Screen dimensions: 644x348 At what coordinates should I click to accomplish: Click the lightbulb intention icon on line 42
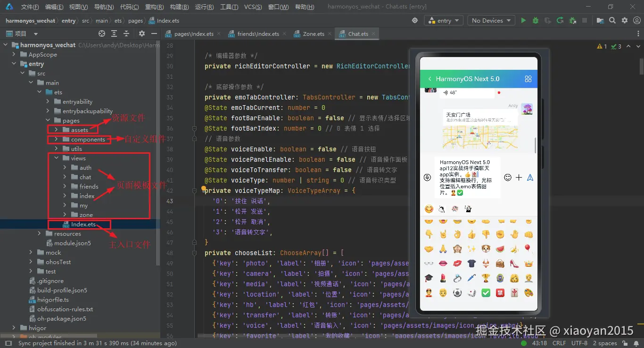point(204,189)
